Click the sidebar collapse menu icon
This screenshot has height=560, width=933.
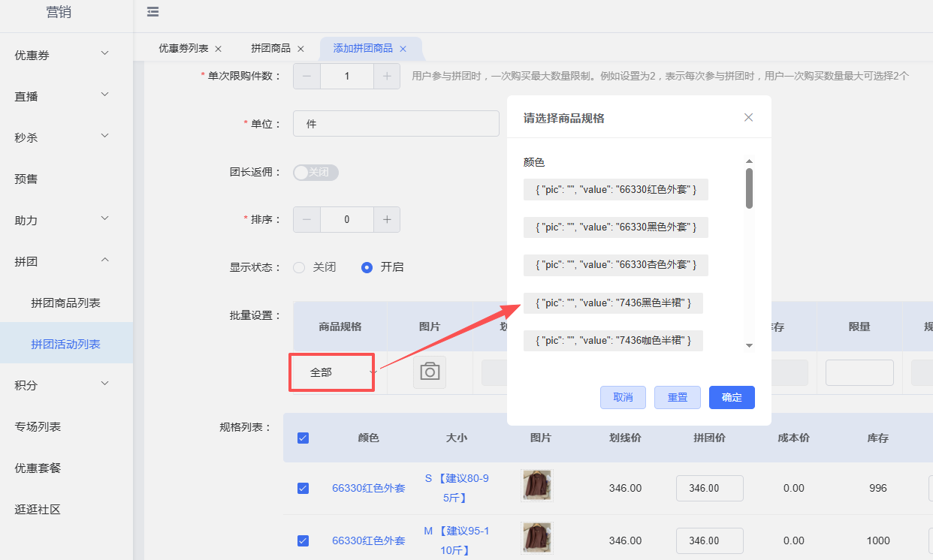[x=153, y=12]
